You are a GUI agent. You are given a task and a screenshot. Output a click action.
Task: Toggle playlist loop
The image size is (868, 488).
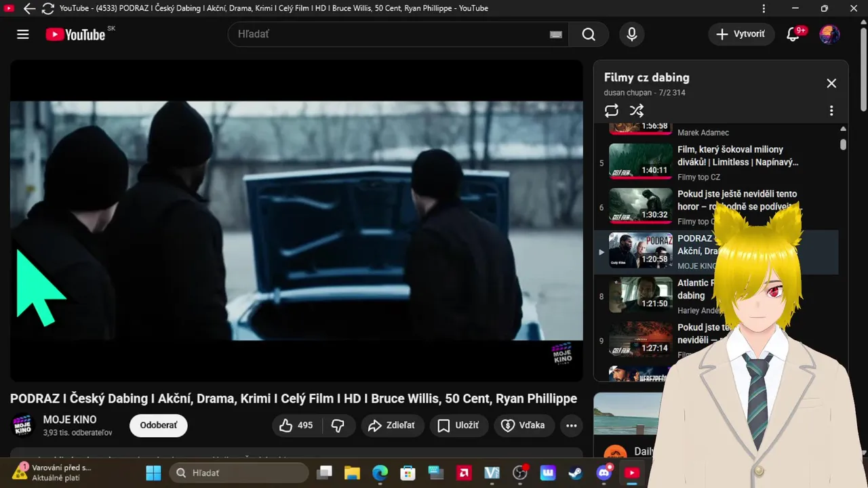612,110
